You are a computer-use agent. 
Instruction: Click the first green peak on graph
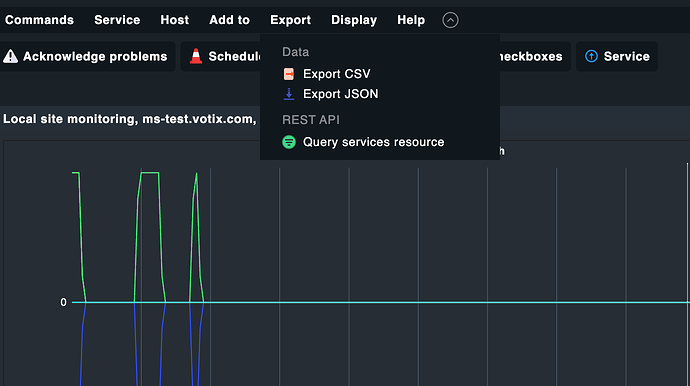76,173
